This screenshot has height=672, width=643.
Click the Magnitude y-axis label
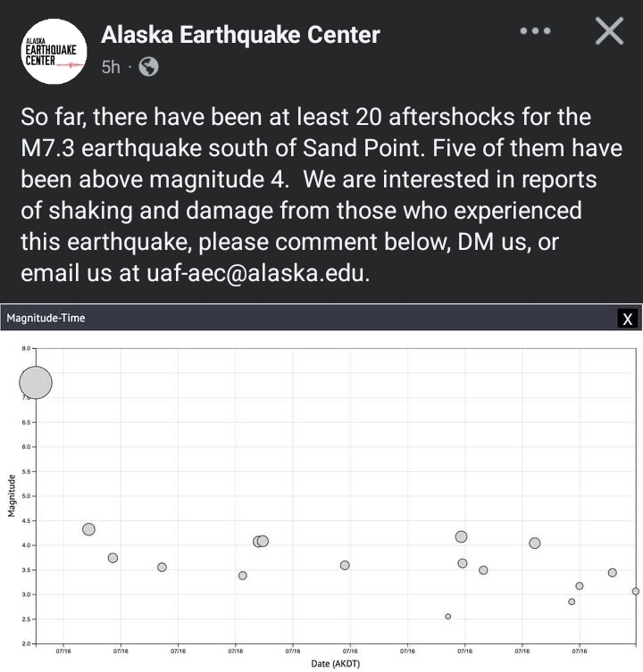coord(13,495)
